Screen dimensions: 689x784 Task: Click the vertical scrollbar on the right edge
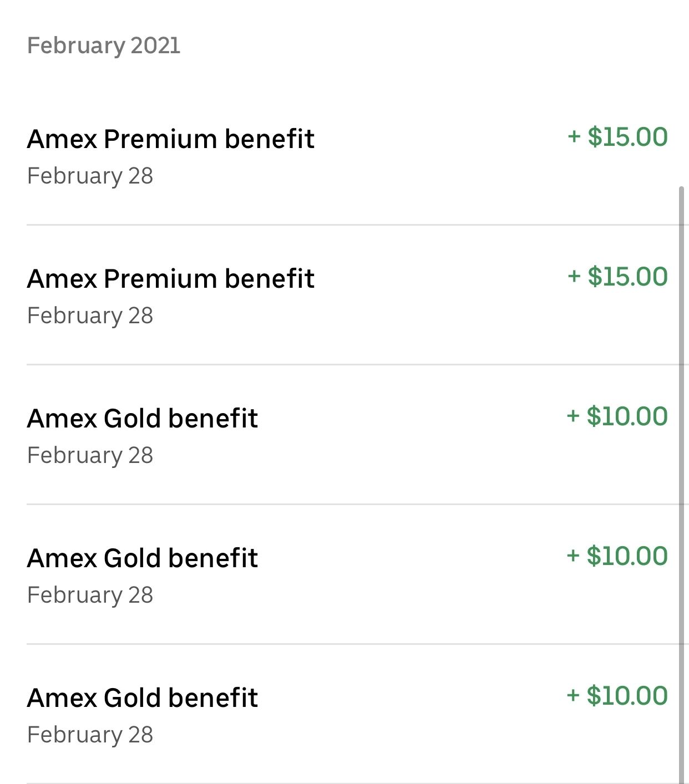click(x=681, y=482)
